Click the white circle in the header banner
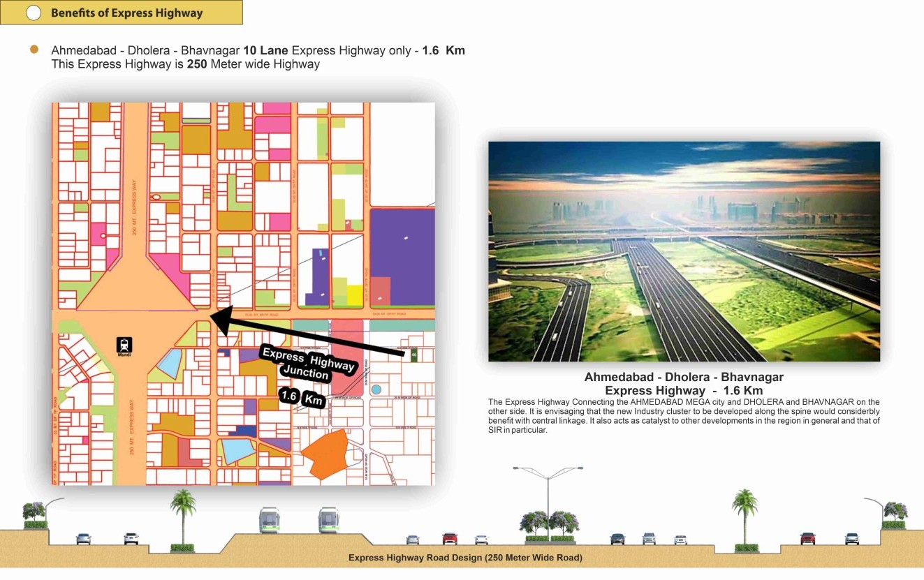924x580 pixels. tap(34, 13)
